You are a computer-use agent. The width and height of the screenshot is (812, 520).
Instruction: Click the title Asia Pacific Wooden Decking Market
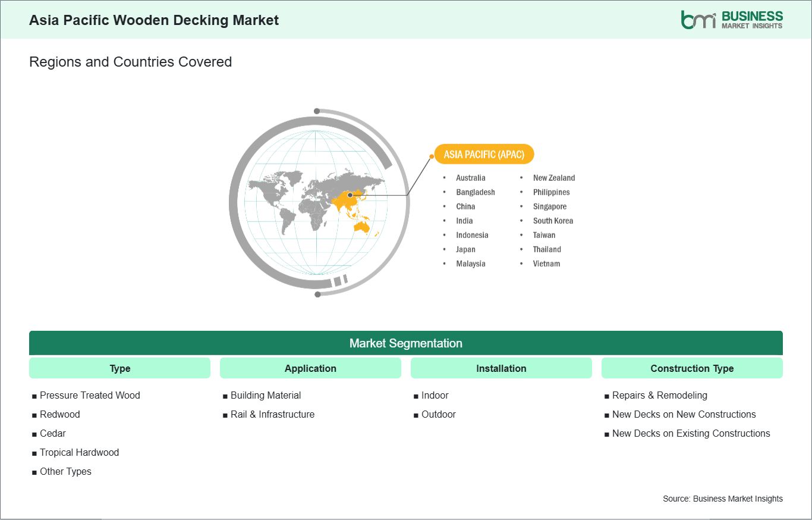click(154, 20)
